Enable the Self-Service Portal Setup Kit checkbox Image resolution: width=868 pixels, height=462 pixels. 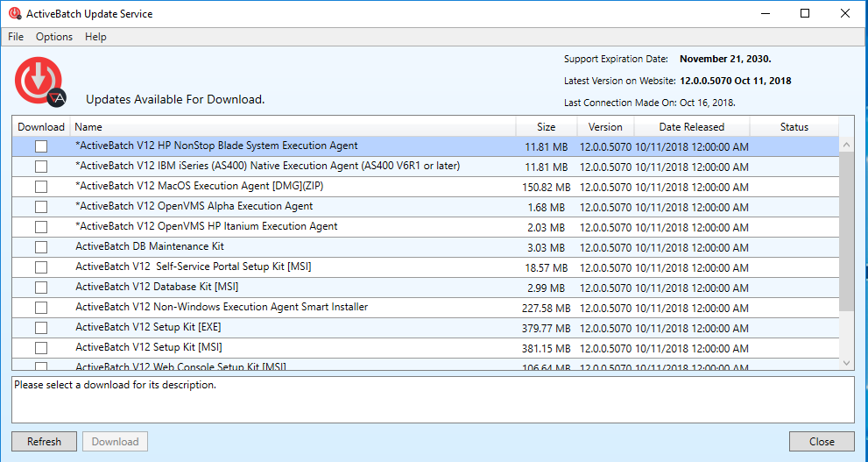41,267
